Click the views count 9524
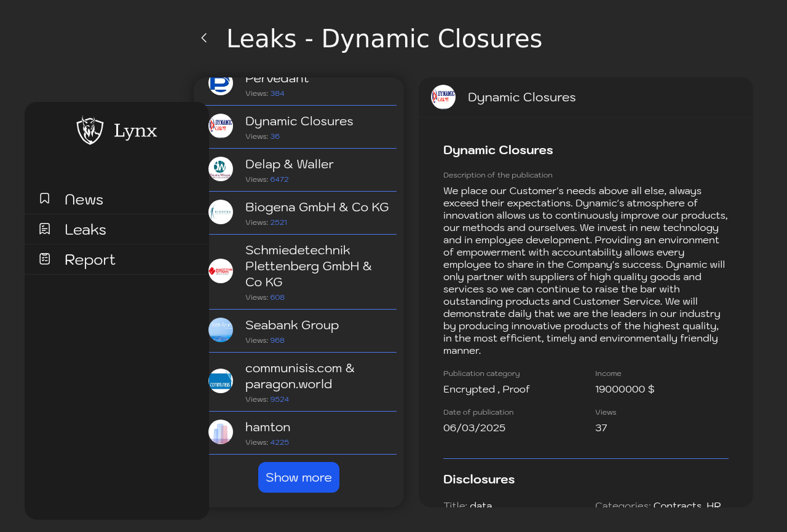 coord(279,399)
